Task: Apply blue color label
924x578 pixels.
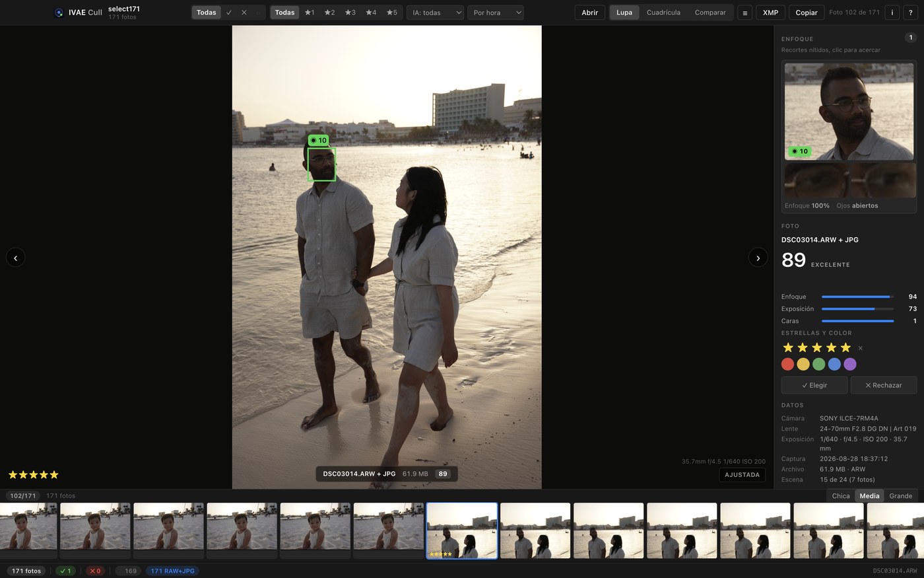Action: pyautogui.click(x=834, y=364)
